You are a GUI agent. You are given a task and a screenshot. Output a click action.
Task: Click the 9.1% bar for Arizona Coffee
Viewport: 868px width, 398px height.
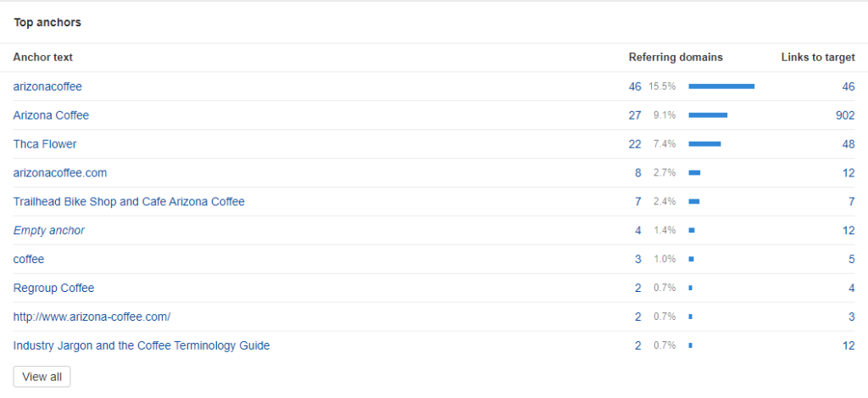pyautogui.click(x=708, y=115)
